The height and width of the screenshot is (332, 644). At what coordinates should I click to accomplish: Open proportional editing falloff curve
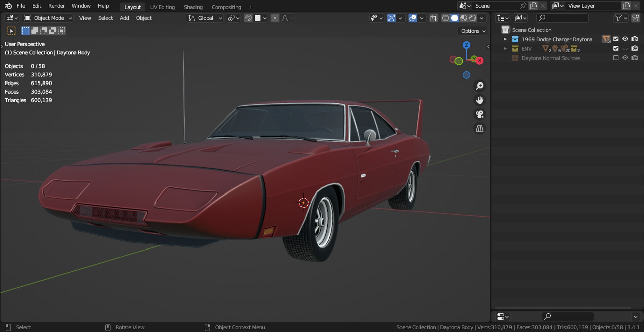pos(287,18)
